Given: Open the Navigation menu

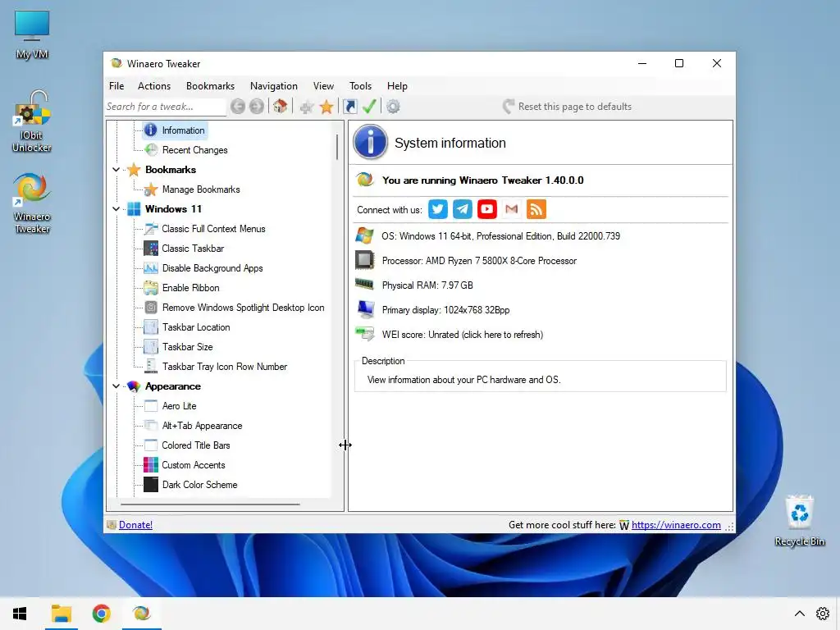Looking at the screenshot, I should (x=274, y=85).
